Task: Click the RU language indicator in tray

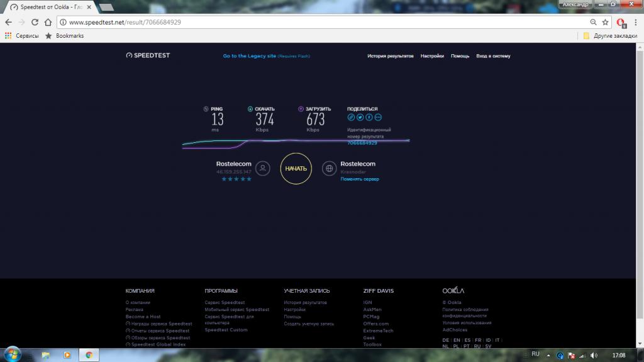Action: [536, 354]
